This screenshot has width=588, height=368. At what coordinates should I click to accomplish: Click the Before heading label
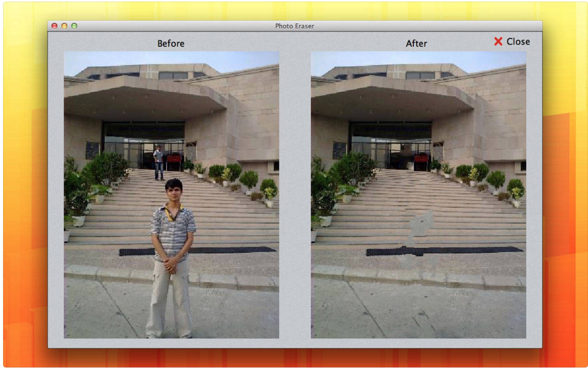[x=171, y=43]
